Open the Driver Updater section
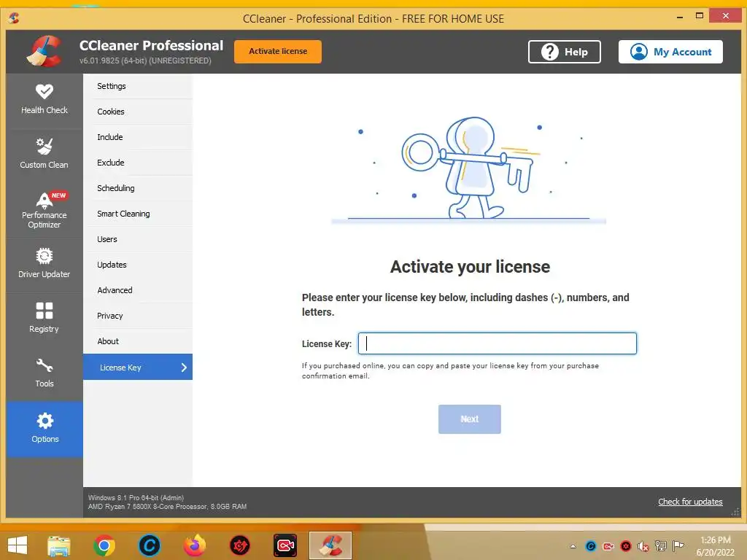This screenshot has width=747, height=560. click(x=44, y=264)
